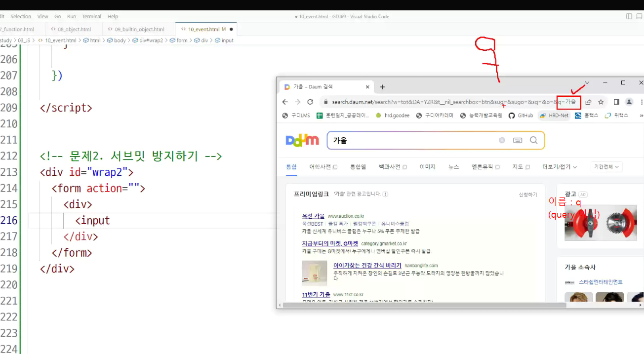644x354 pixels.
Task: Go back in the Chrome browser
Action: point(285,102)
